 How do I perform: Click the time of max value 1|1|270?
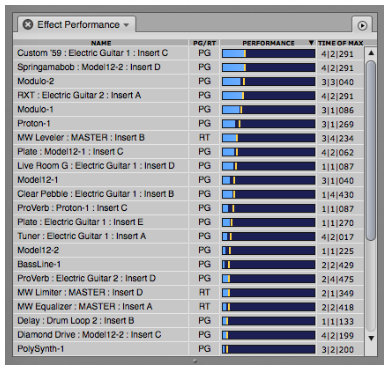coord(337,223)
